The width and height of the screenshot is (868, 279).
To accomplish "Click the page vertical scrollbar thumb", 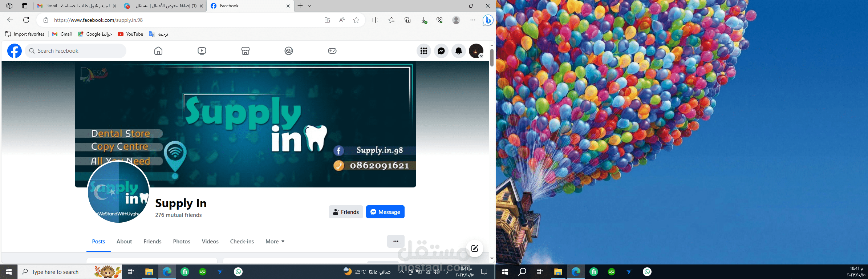I will [x=492, y=58].
